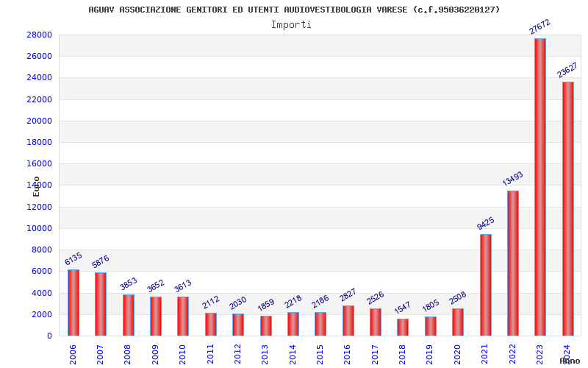
Task: Click the value label 1805
Action: pyautogui.click(x=430, y=305)
